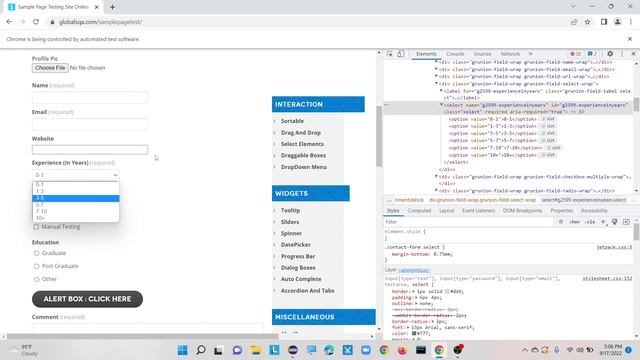Image resolution: width=640 pixels, height=360 pixels.
Task: Switch to the Console tab
Action: 455,54
